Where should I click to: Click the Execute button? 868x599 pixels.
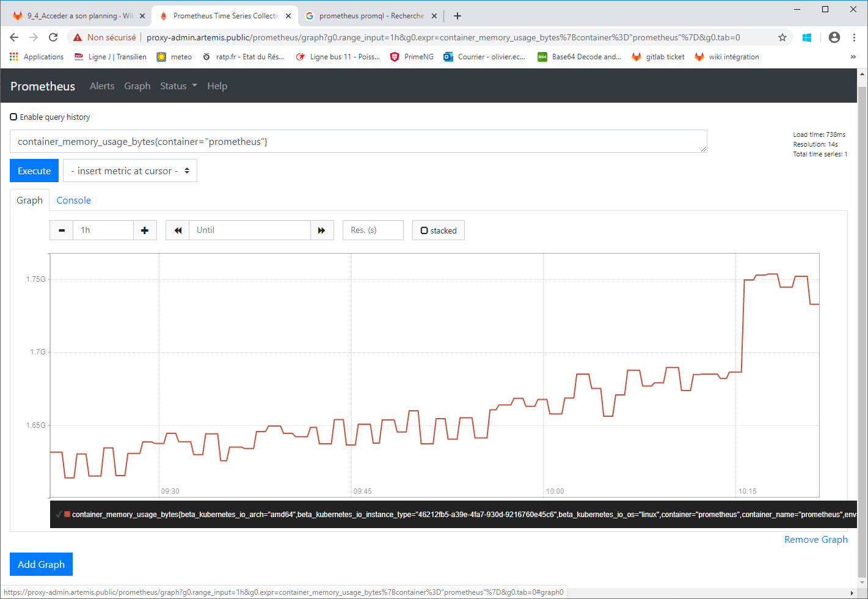pyautogui.click(x=34, y=171)
